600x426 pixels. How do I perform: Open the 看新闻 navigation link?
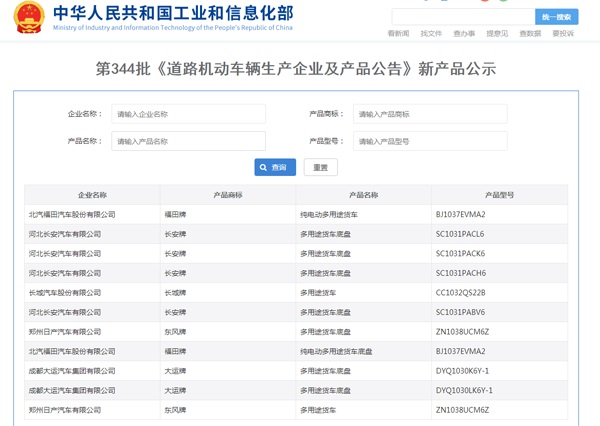point(398,34)
